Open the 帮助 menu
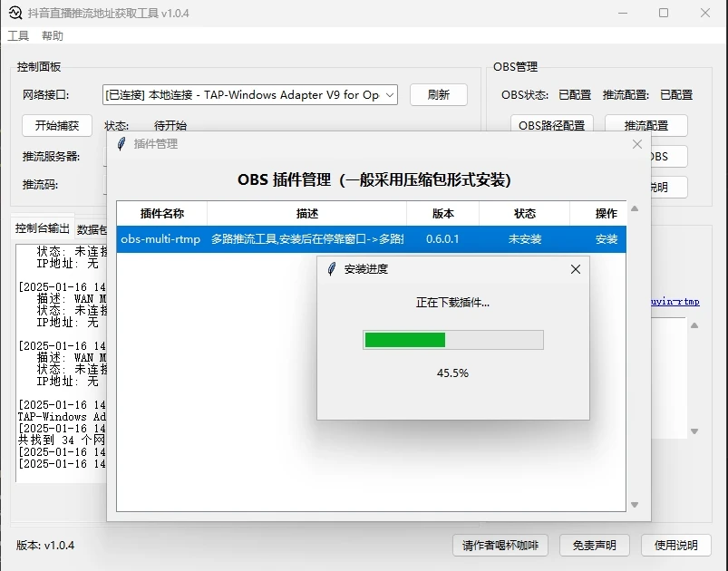Screen dimensions: 728x571 (53, 35)
